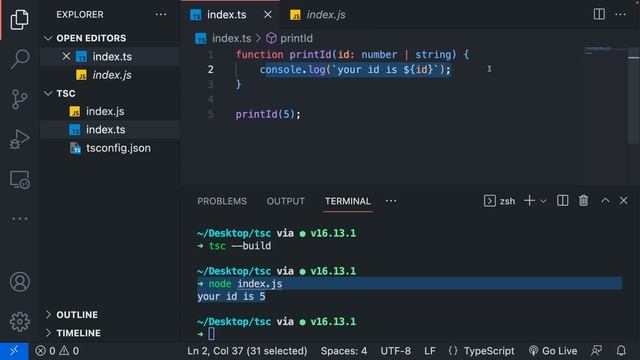Open the Run and Debug view
Viewport: 640px width, 360px height.
(19, 139)
